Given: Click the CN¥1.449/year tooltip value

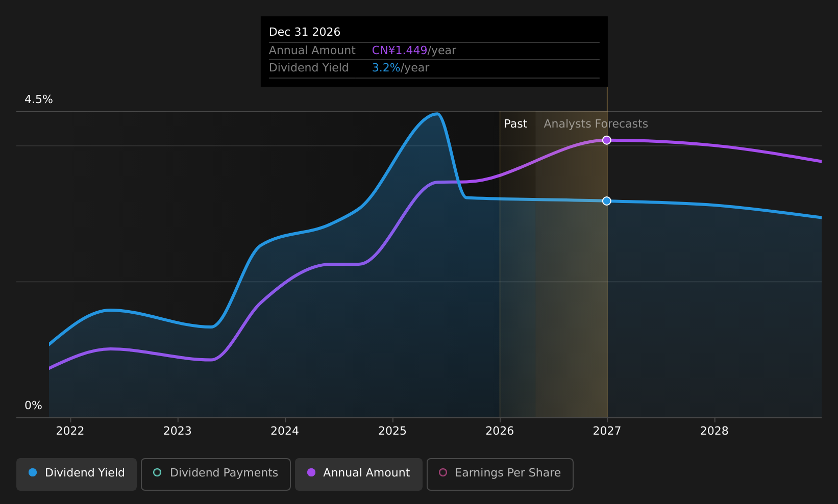Looking at the screenshot, I should pyautogui.click(x=414, y=51).
